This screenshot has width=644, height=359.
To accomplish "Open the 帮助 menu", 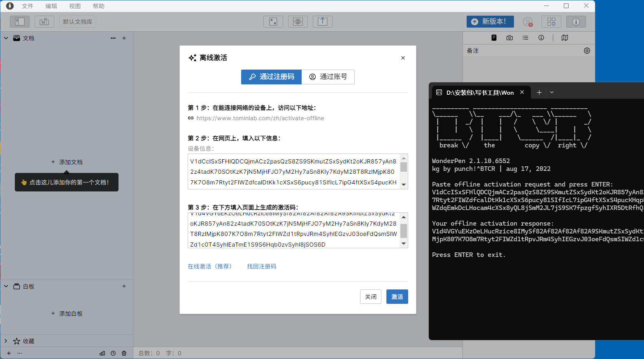I will (x=99, y=6).
